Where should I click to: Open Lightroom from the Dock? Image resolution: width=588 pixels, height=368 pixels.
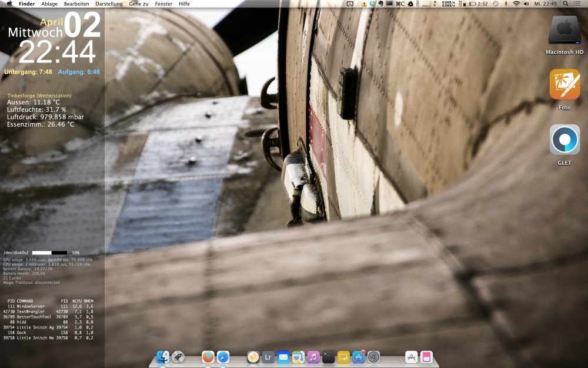point(268,357)
